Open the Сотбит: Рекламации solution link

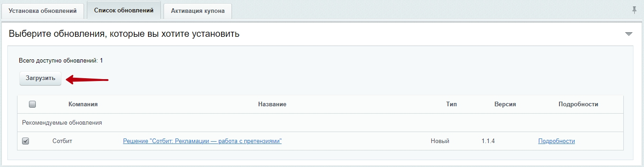click(202, 141)
